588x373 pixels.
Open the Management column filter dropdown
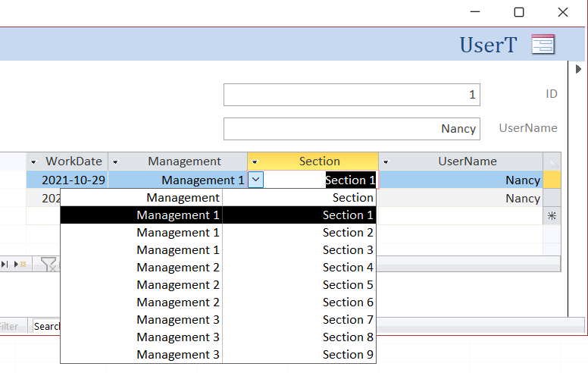pos(115,162)
